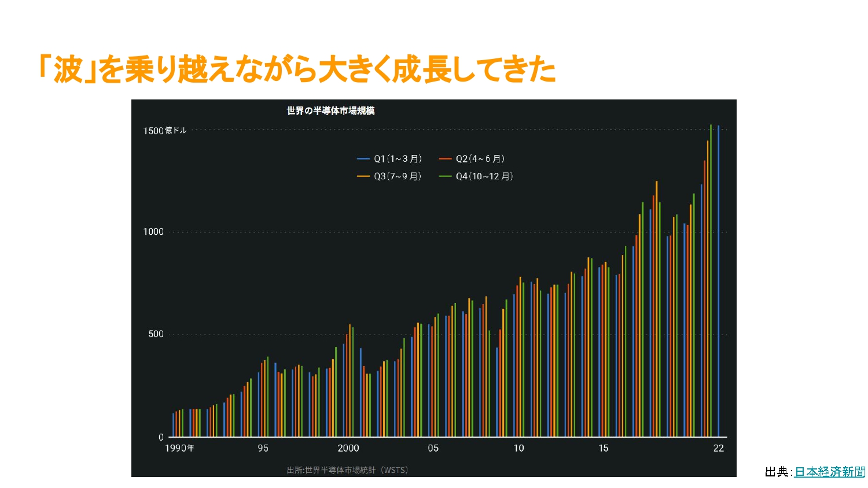Click the 1990年 x-axis label

(x=180, y=448)
